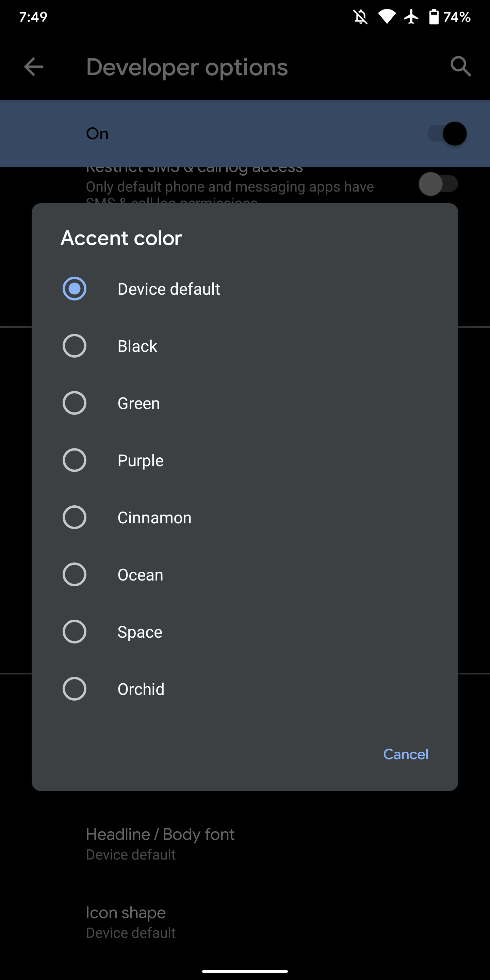Image resolution: width=490 pixels, height=980 pixels.
Task: Open the search icon in Developer options
Action: (x=460, y=67)
